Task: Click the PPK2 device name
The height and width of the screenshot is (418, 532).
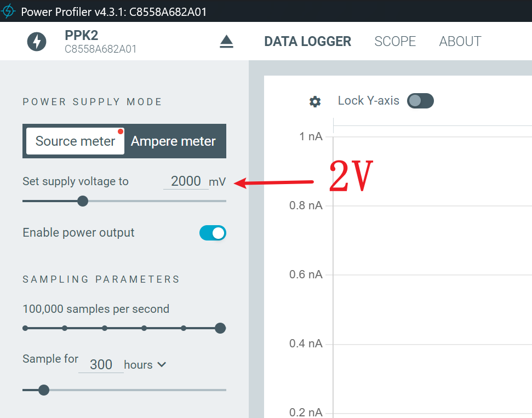Action: (82, 35)
